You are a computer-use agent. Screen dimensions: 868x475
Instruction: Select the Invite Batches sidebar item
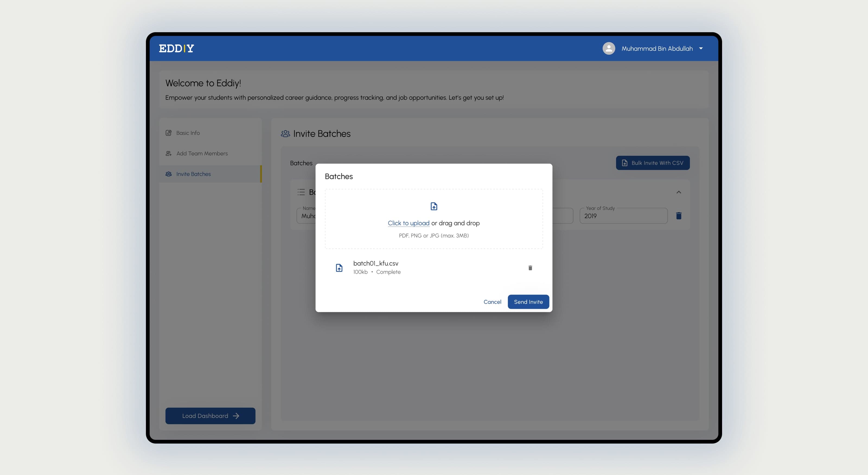[x=210, y=174]
